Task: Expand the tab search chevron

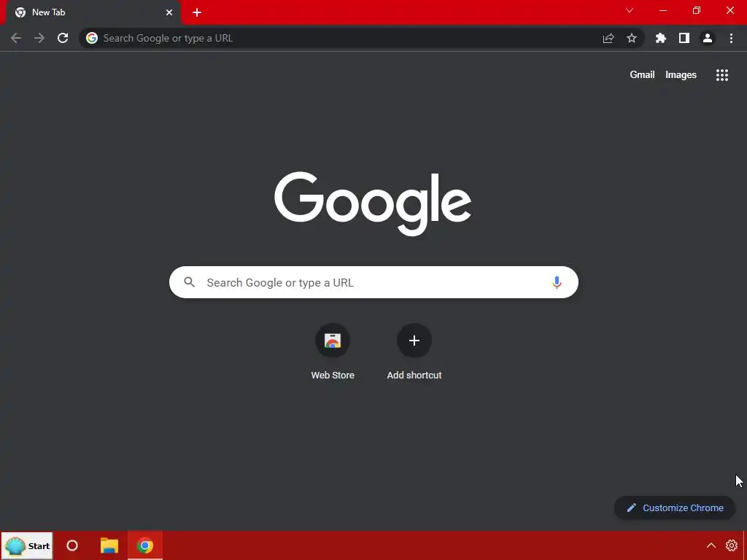Action: pyautogui.click(x=630, y=10)
